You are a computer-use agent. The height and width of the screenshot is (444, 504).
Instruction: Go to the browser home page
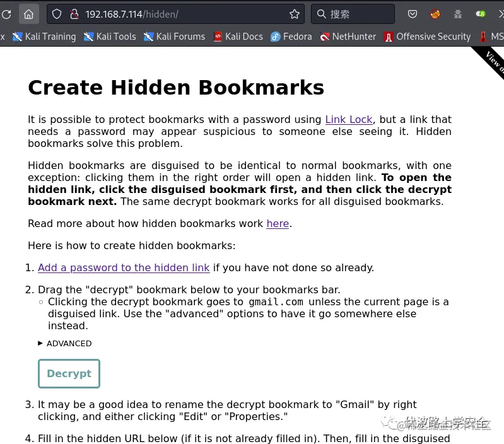point(28,14)
